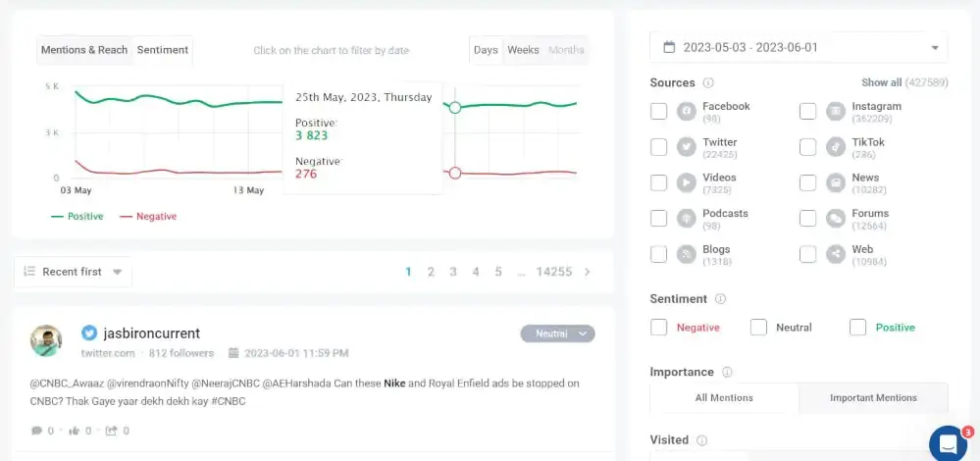Open the date range dropdown

coord(799,47)
